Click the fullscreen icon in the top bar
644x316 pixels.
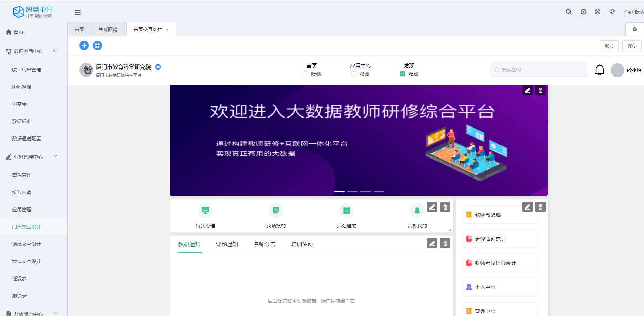(x=597, y=11)
